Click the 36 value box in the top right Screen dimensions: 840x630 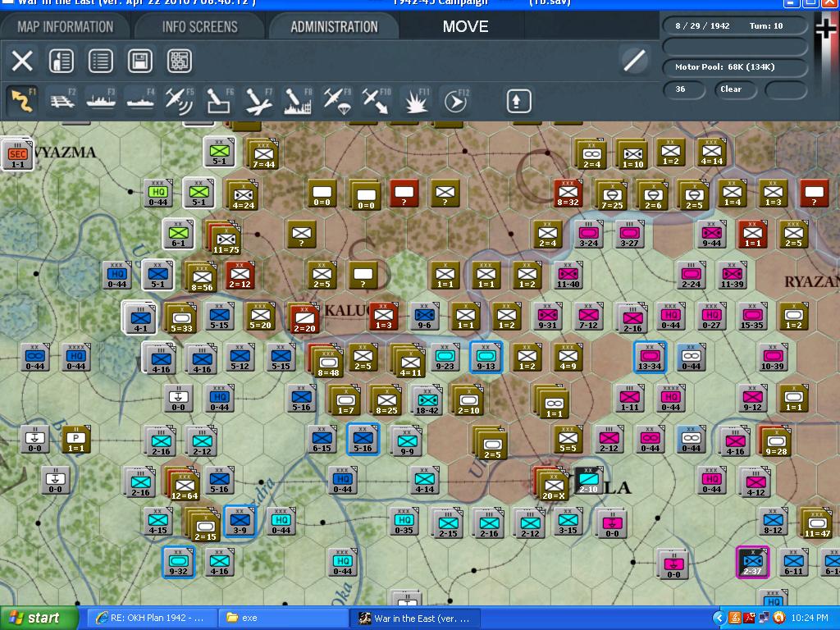pos(683,89)
